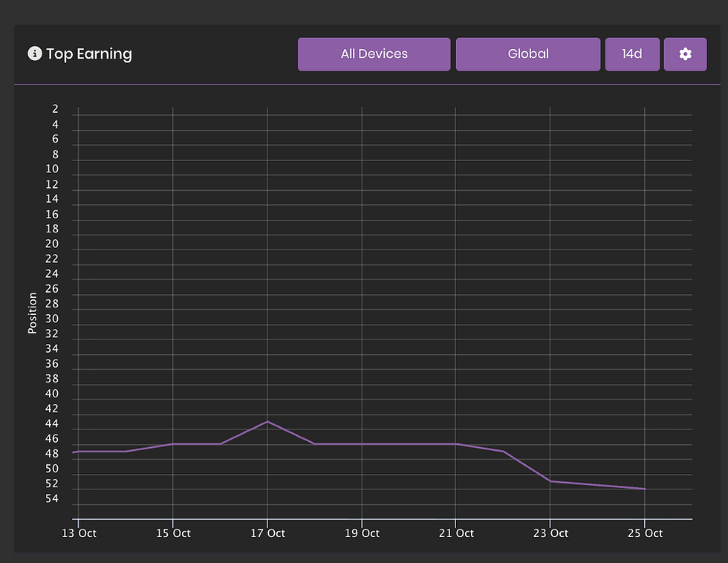The width and height of the screenshot is (728, 563).
Task: Click the Position y-axis title
Action: pyautogui.click(x=32, y=313)
